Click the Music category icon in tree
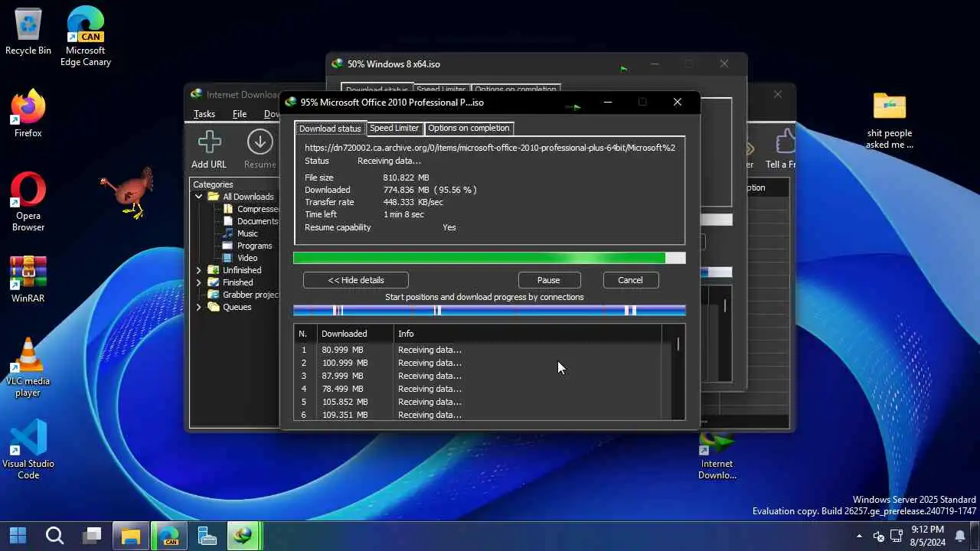The width and height of the screenshot is (980, 551). (x=228, y=233)
